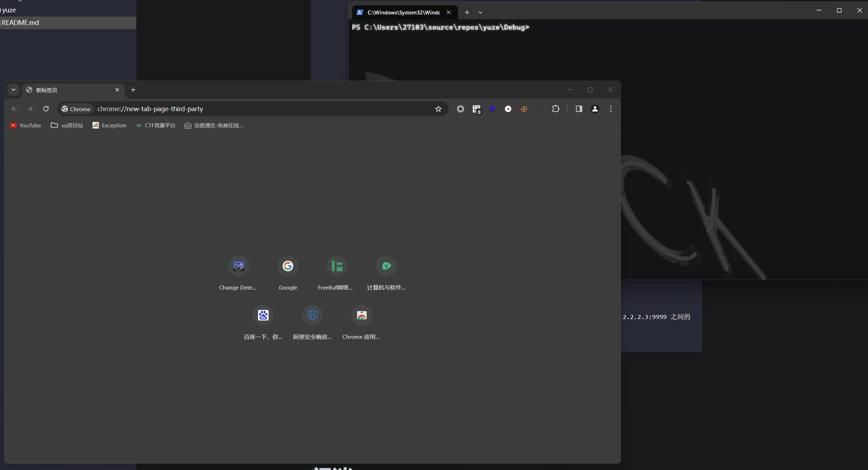Select README.md in the file list
Image resolution: width=868 pixels, height=470 pixels.
[20, 23]
